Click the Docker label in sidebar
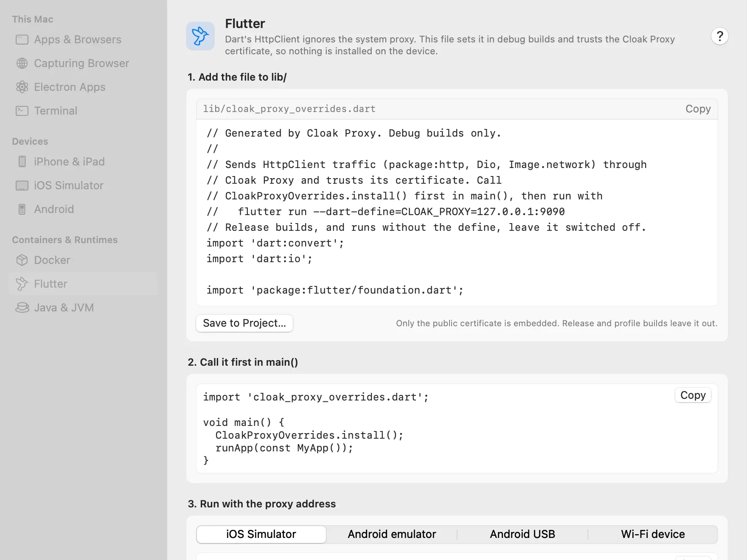This screenshot has width=747, height=560. tap(52, 260)
